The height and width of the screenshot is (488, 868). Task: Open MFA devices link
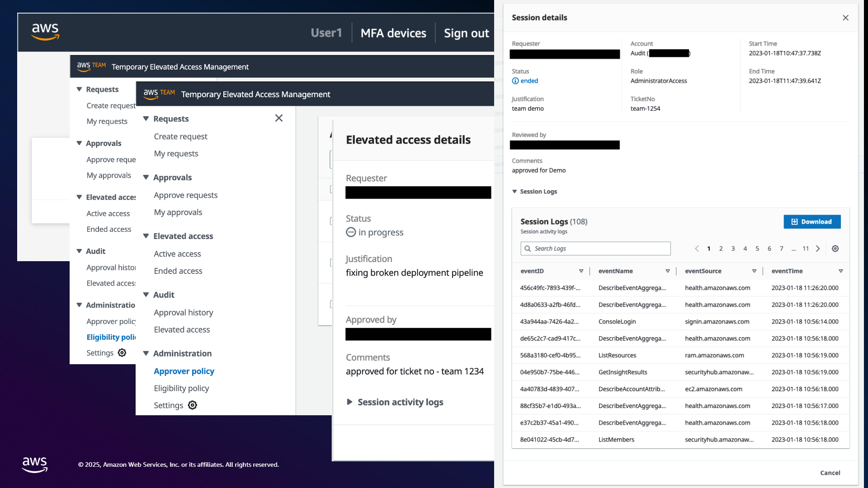point(393,33)
